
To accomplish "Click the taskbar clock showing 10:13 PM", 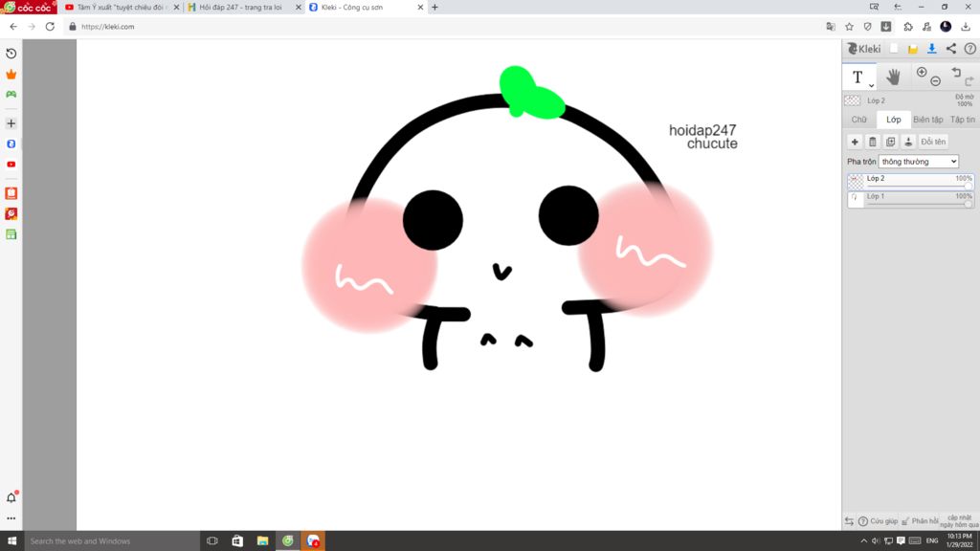I will coord(959,541).
